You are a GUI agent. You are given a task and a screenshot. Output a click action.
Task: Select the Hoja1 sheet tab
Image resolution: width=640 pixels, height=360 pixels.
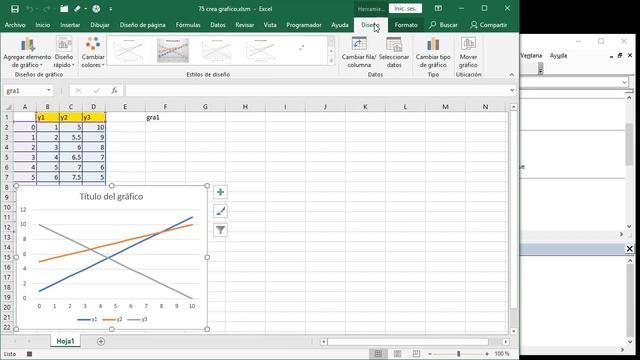point(65,341)
